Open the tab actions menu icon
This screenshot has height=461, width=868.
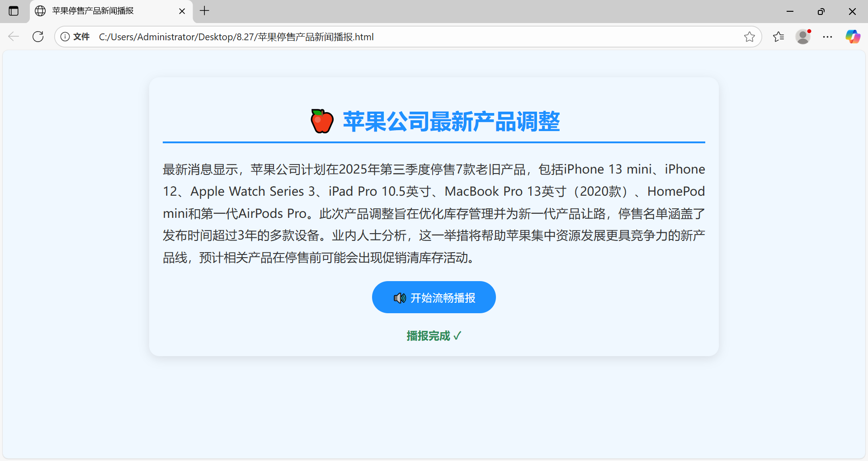click(x=14, y=11)
